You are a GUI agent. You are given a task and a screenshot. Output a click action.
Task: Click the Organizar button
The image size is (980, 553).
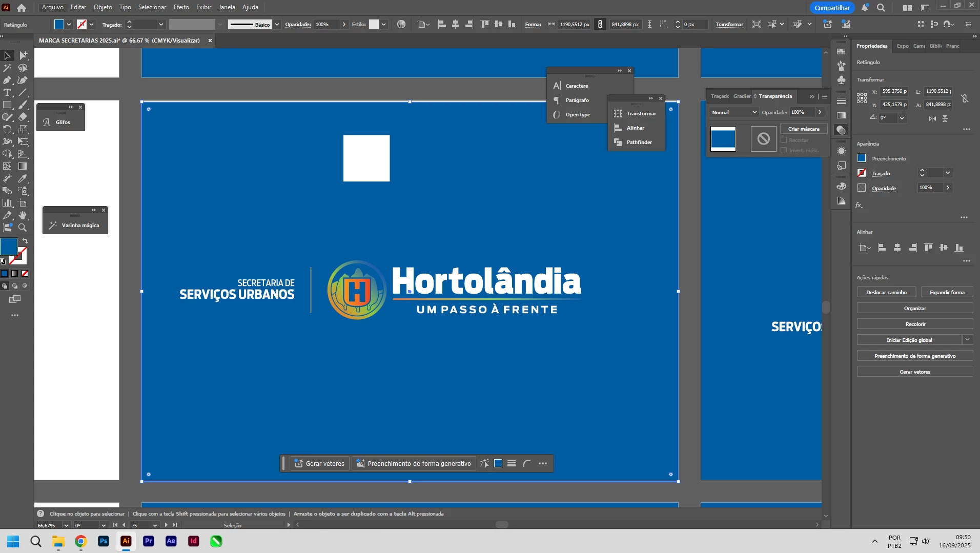(915, 309)
